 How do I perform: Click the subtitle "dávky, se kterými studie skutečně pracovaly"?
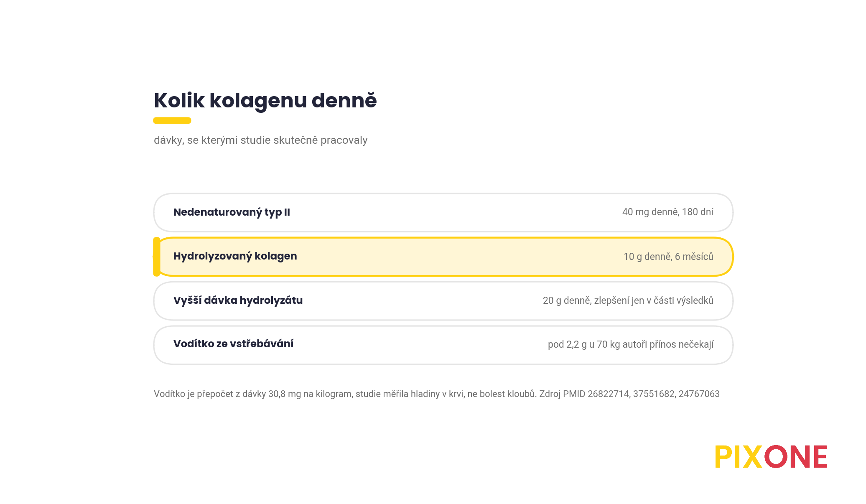point(261,140)
